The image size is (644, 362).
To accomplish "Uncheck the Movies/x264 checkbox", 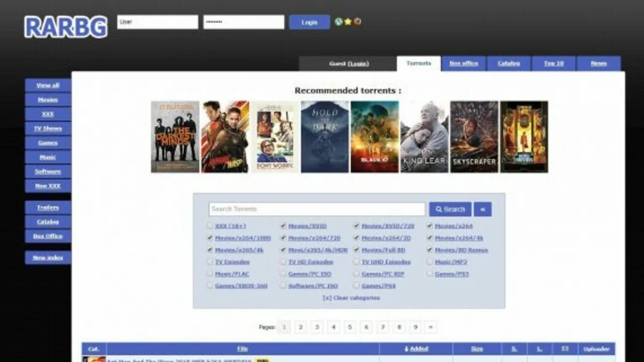I will (430, 226).
